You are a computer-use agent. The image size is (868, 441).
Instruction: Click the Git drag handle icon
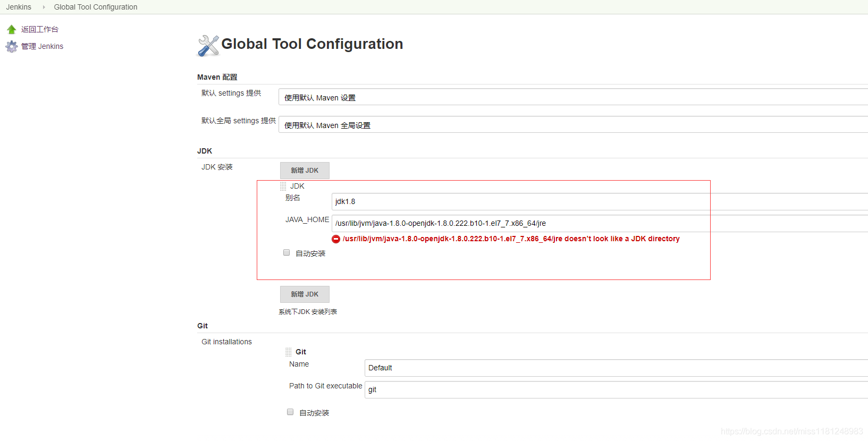pos(289,352)
